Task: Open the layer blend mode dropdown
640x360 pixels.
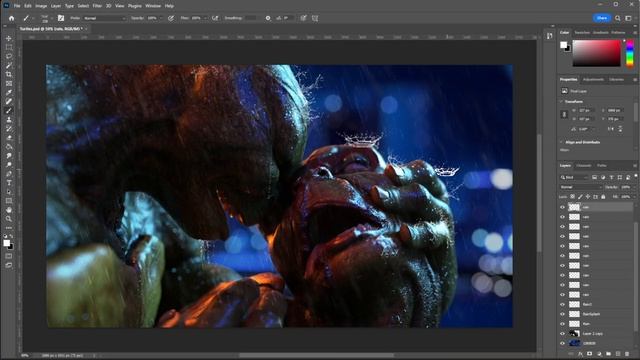Action: [580, 187]
